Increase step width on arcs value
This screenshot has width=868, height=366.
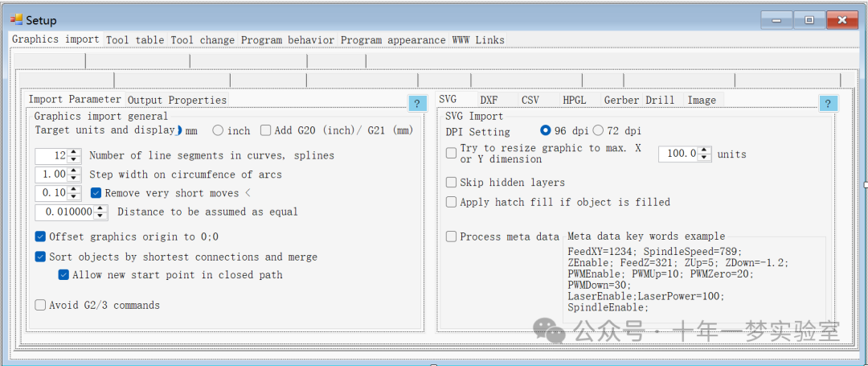pyautogui.click(x=74, y=171)
